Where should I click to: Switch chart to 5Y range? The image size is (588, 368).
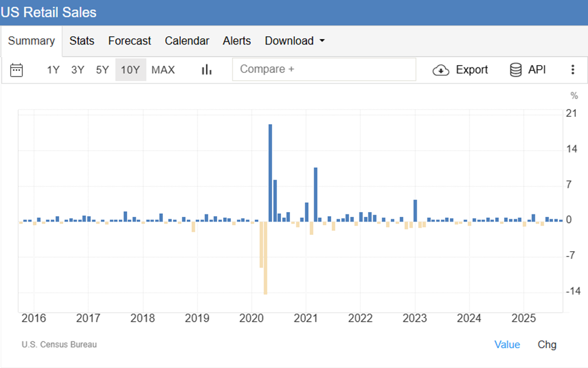(103, 70)
